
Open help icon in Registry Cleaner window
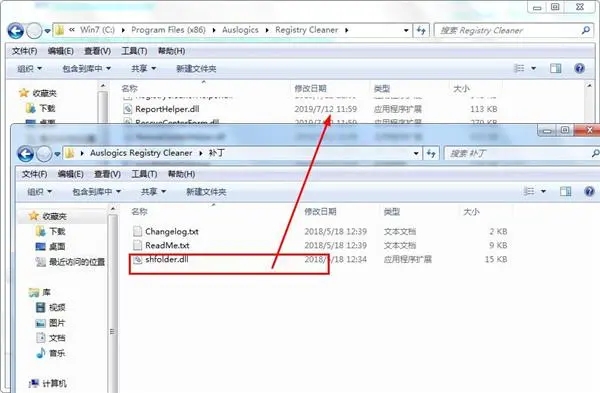point(580,68)
